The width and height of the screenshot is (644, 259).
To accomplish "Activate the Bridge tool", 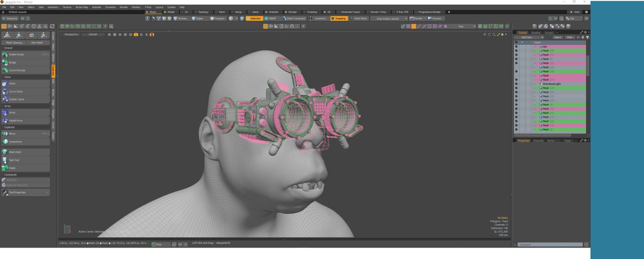I will 25,62.
